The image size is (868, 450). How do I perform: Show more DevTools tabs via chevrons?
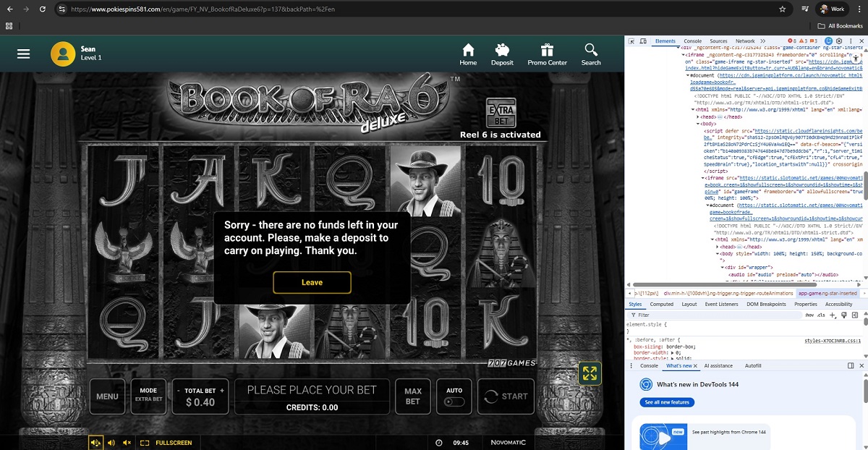point(762,41)
